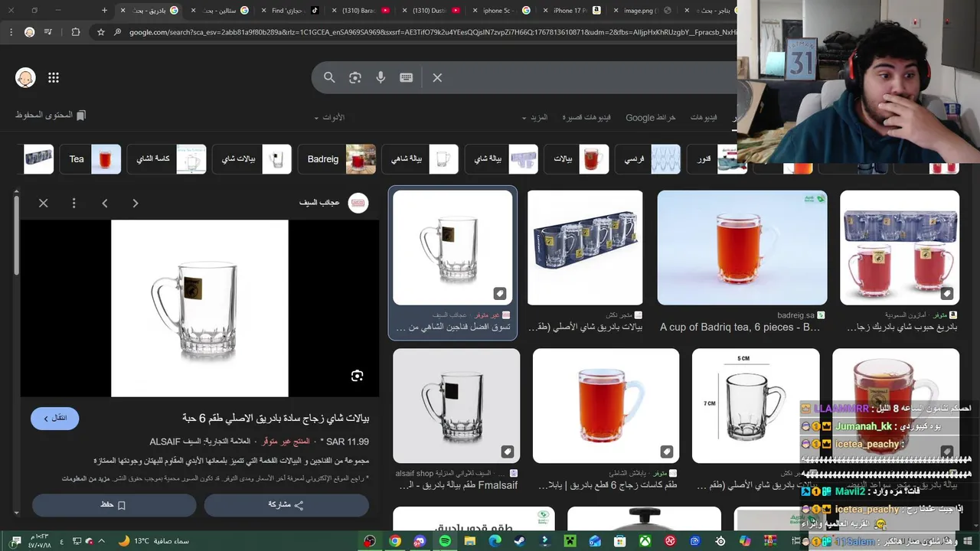980x551 pixels.
Task: Open the Google apps grid
Action: [x=54, y=77]
